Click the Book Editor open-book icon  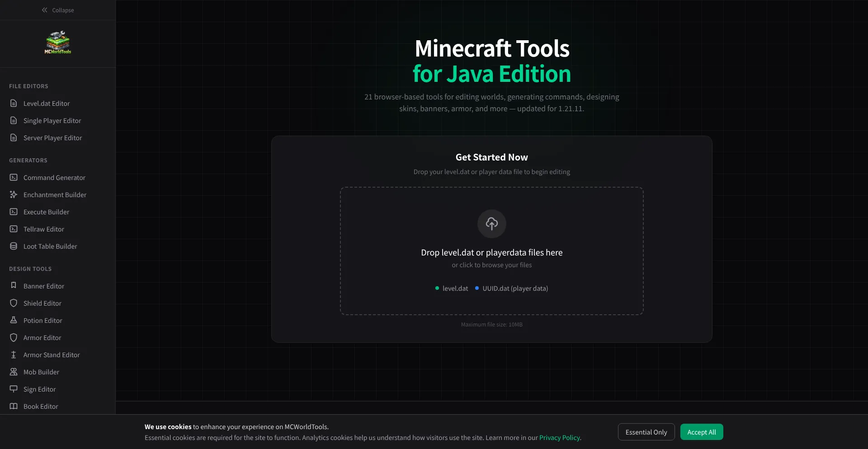14,406
